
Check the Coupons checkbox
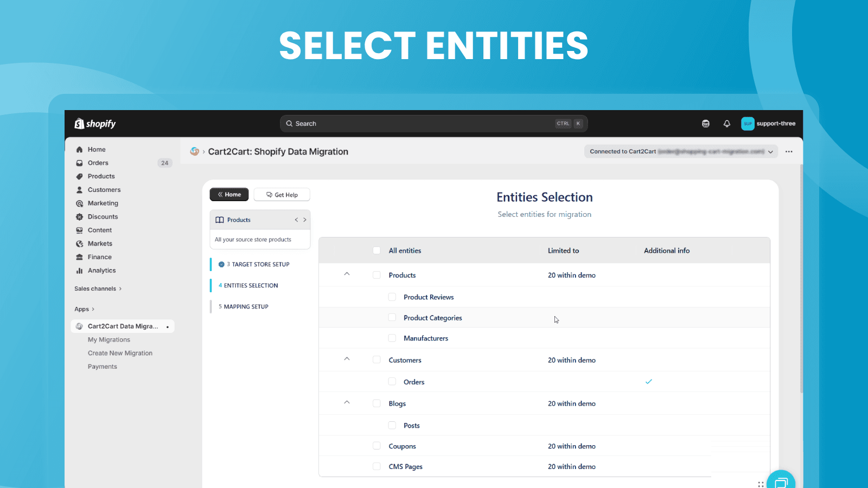pyautogui.click(x=376, y=446)
